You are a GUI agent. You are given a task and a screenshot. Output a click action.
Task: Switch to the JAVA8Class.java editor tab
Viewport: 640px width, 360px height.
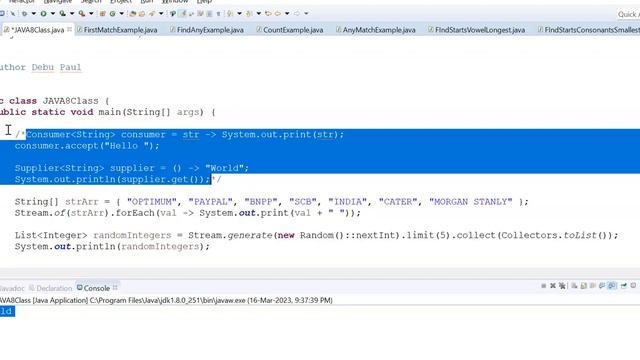[x=39, y=30]
